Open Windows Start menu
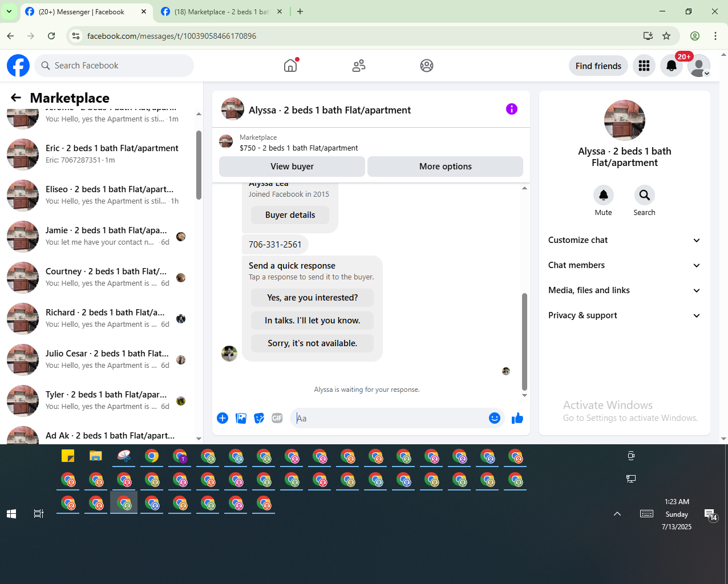728x584 pixels. click(11, 514)
